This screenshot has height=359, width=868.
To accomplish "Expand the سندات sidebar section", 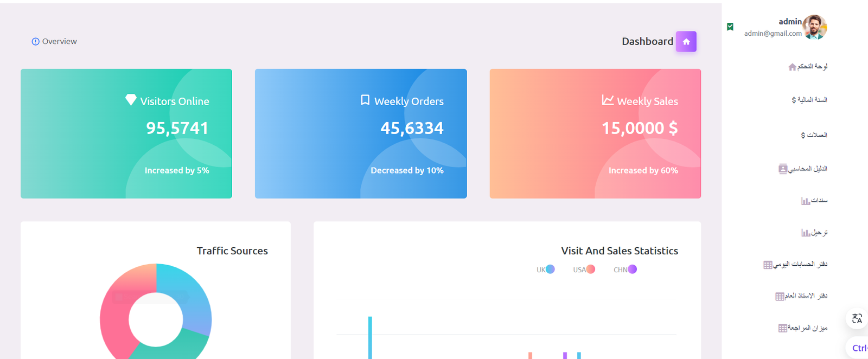I will tap(814, 201).
